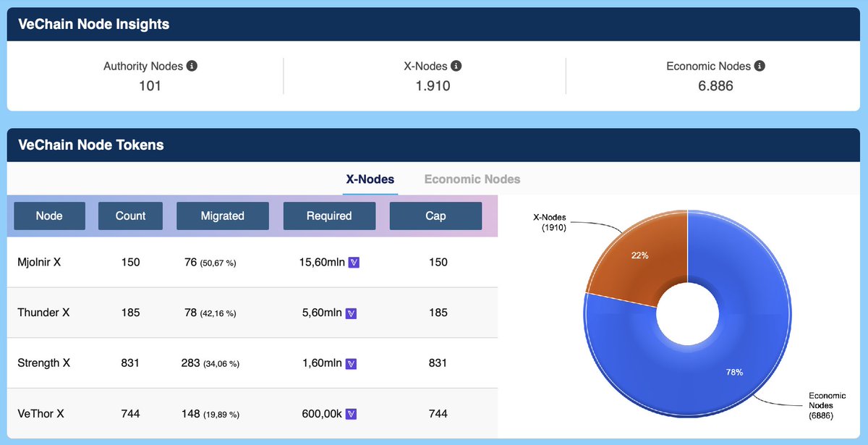Image resolution: width=868 pixels, height=445 pixels.
Task: Click Thunder X migrated value 78 (42,16 %)
Action: [x=210, y=313]
